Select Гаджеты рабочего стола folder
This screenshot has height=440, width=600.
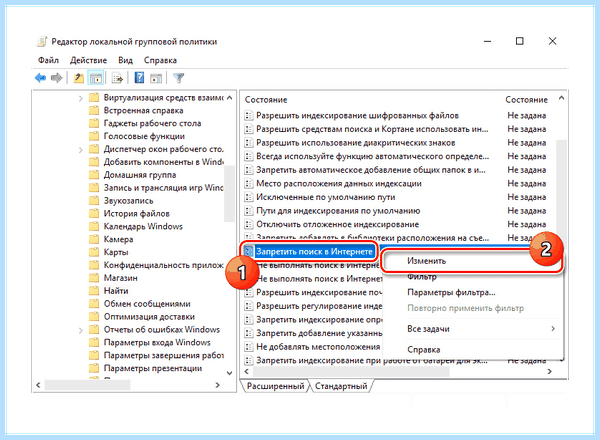tap(152, 124)
